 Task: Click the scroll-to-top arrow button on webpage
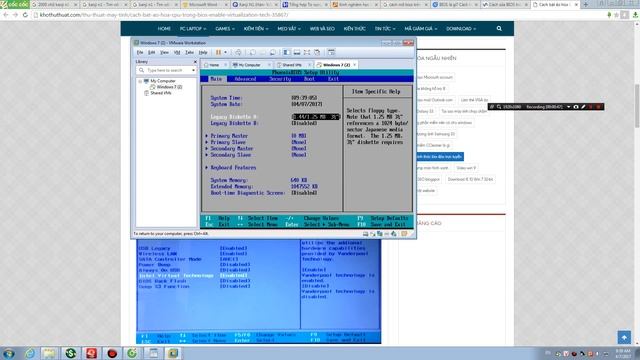(x=624, y=337)
